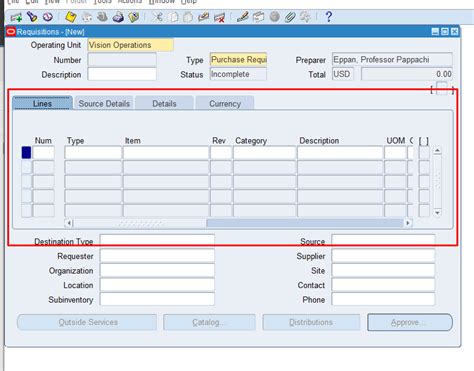Screen dimensions: 474x371
Task: Click the header Description field
Action: coord(122,74)
